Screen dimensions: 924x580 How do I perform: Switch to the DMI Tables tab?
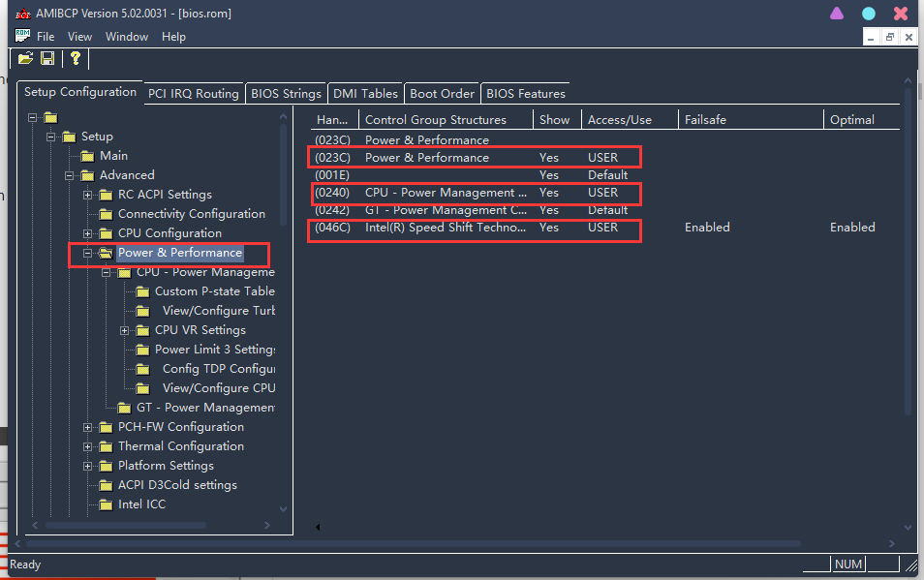pyautogui.click(x=365, y=94)
